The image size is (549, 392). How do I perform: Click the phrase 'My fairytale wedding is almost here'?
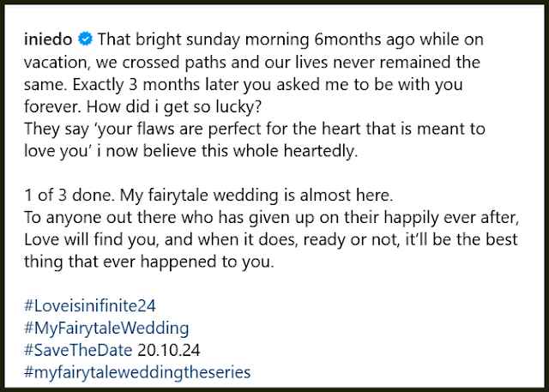point(256,196)
